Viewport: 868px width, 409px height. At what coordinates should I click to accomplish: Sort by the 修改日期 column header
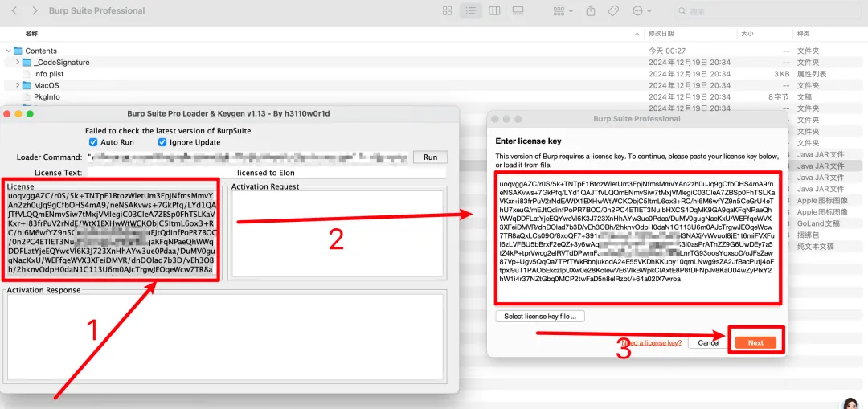tap(661, 34)
